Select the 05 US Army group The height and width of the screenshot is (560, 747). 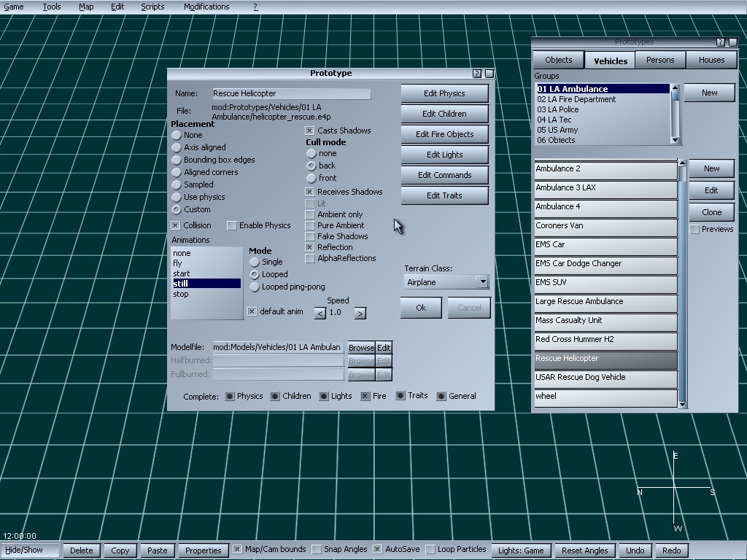[x=603, y=130]
